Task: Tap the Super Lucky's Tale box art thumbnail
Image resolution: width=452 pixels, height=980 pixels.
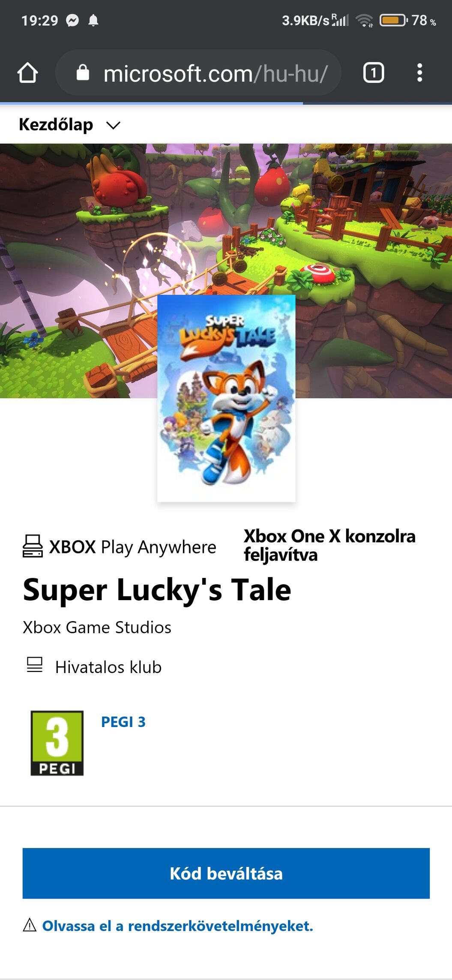Action: click(226, 398)
